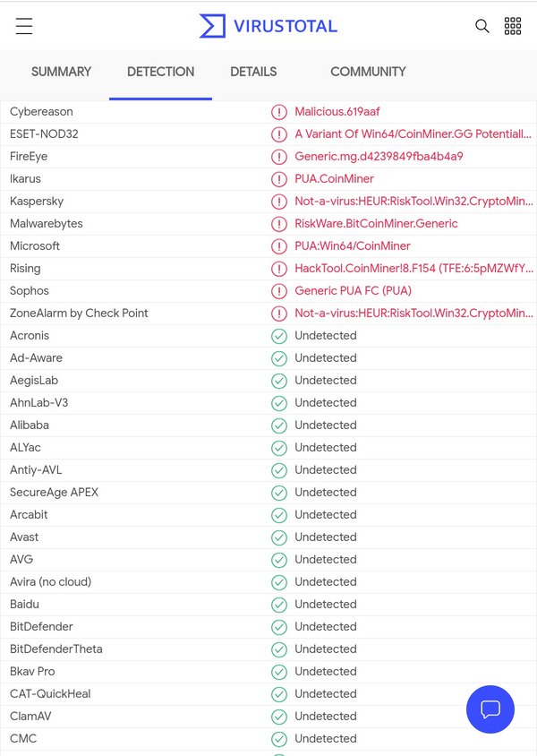Click the ESET-NOD32 CoinMiner.GG detection text
The height and width of the screenshot is (756, 537).
(x=413, y=134)
